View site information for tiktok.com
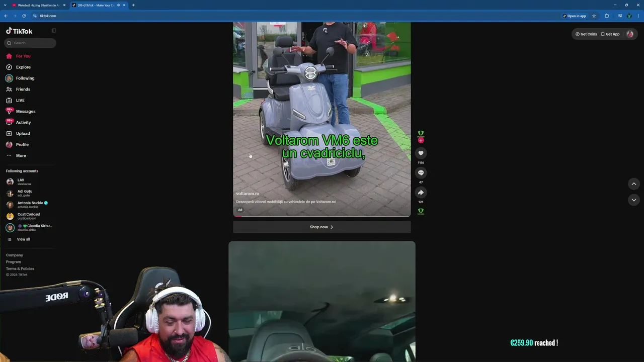The image size is (644, 362). [x=35, y=16]
